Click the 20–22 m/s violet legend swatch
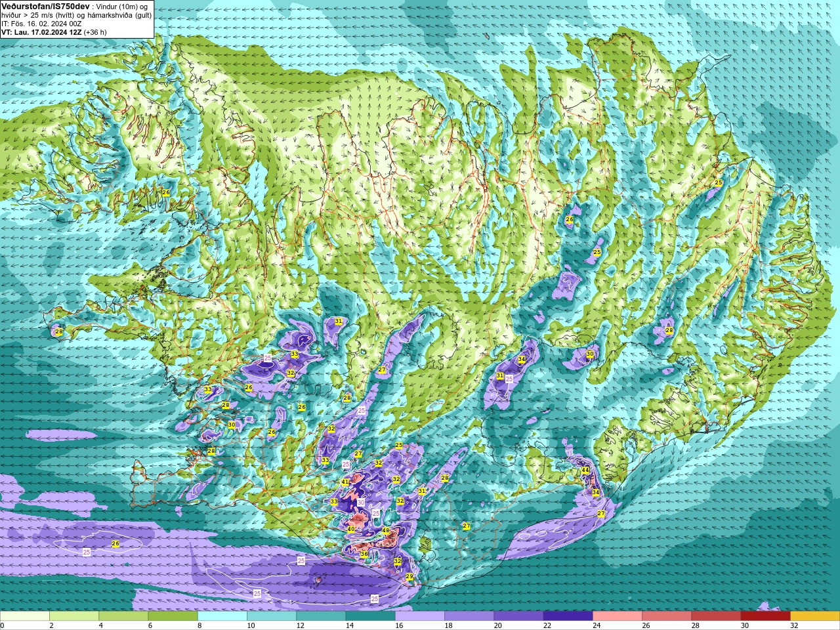 click(x=518, y=616)
